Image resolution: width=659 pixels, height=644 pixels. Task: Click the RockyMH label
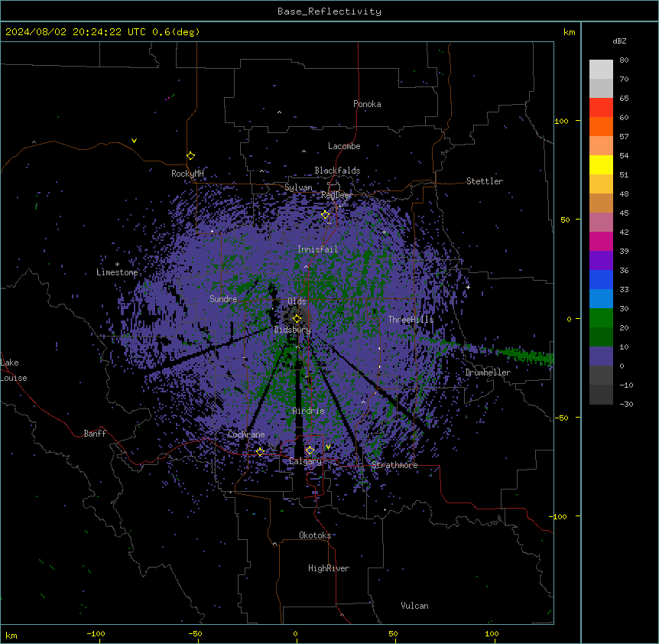(x=187, y=174)
